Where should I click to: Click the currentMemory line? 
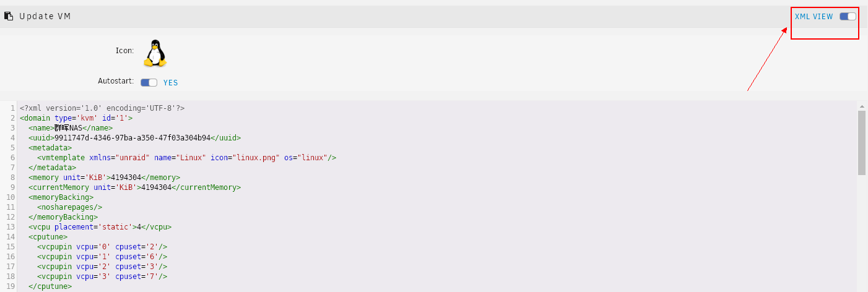click(134, 187)
